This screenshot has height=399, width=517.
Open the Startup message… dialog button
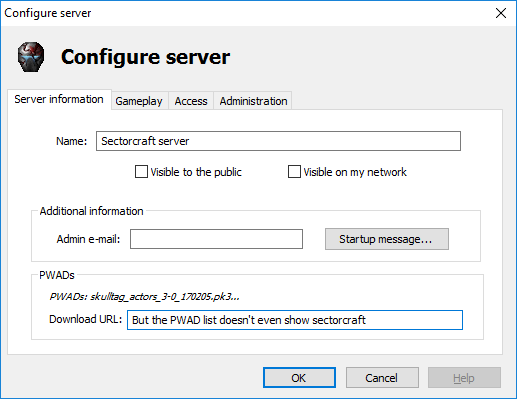click(387, 239)
